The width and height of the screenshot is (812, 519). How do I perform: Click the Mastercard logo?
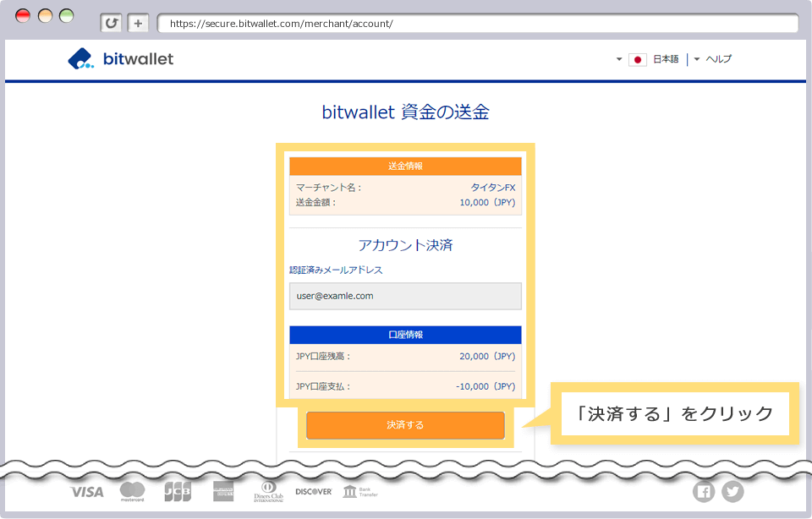tap(132, 491)
